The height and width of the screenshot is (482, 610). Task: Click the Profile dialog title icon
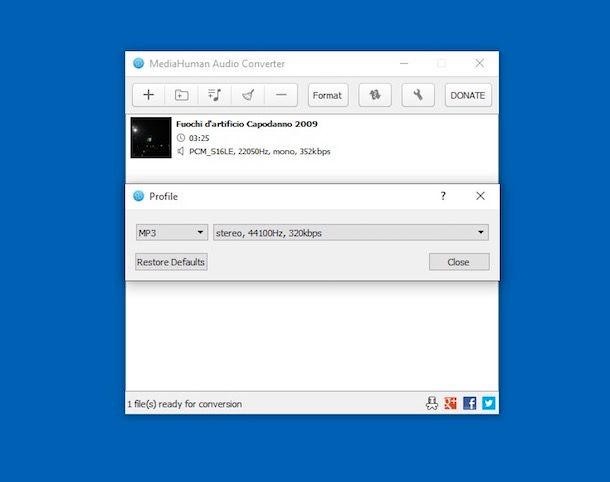138,196
